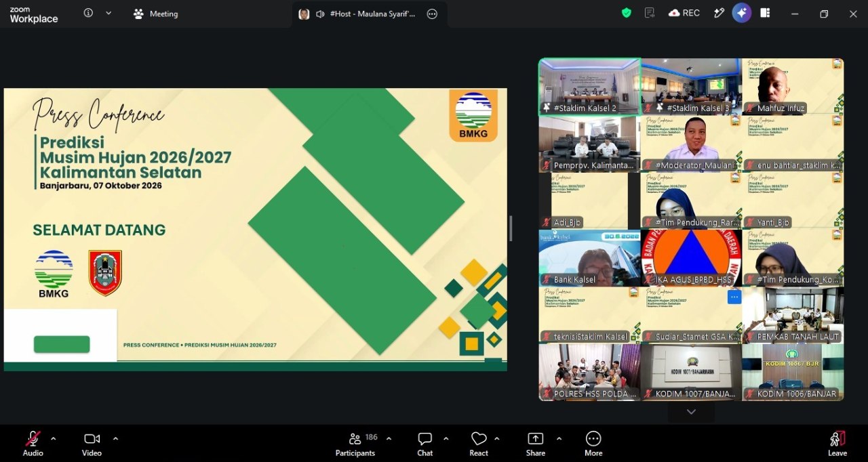
Task: Launch the AI Companion sparkle icon
Action: click(742, 13)
